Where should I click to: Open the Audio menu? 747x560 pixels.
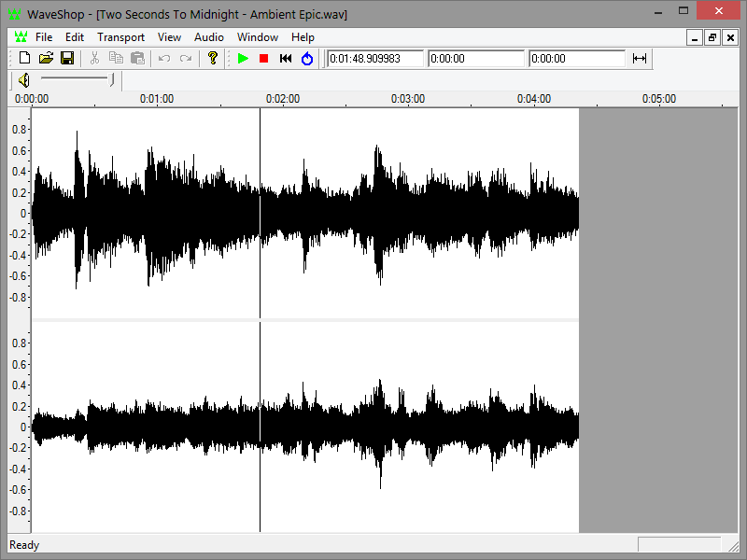[x=209, y=37]
